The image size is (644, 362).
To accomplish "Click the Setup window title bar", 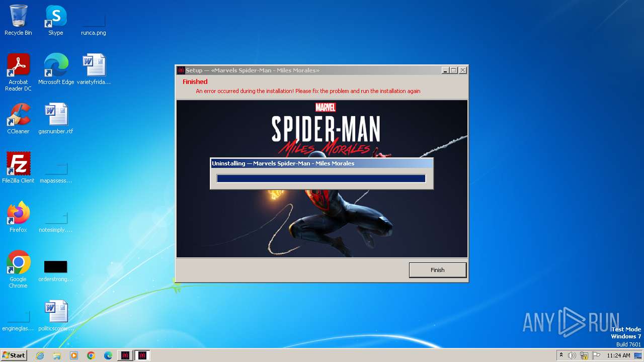I will click(x=322, y=70).
